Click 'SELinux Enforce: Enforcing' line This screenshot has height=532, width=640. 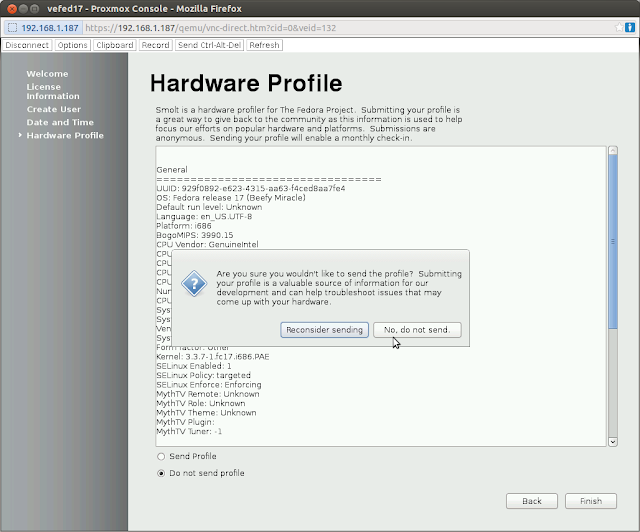click(x=209, y=385)
